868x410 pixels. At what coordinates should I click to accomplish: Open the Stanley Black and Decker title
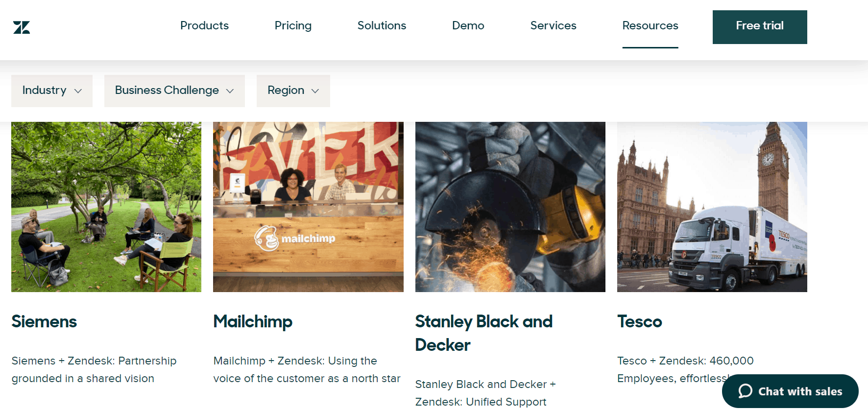coord(483,333)
